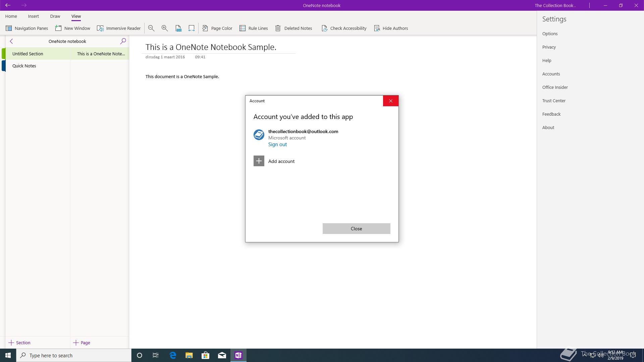
Task: Open About in Settings
Action: coord(548,127)
